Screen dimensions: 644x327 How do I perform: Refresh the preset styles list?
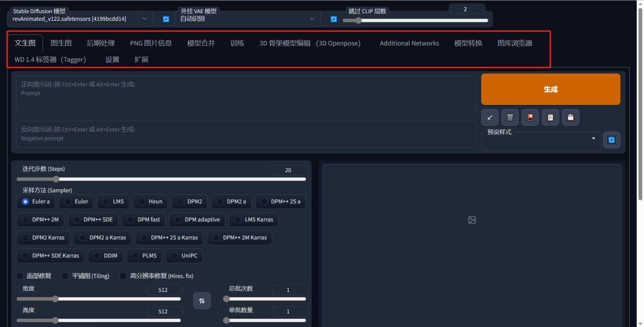tap(612, 140)
